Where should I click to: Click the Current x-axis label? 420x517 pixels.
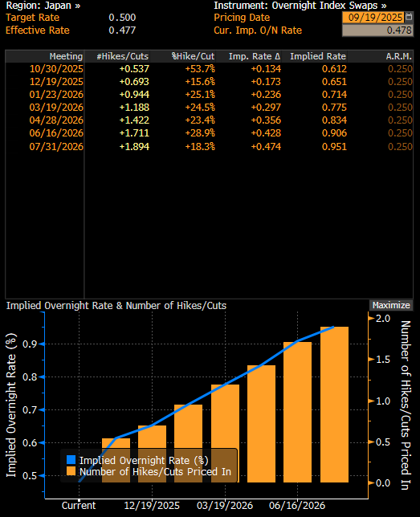tap(79, 506)
